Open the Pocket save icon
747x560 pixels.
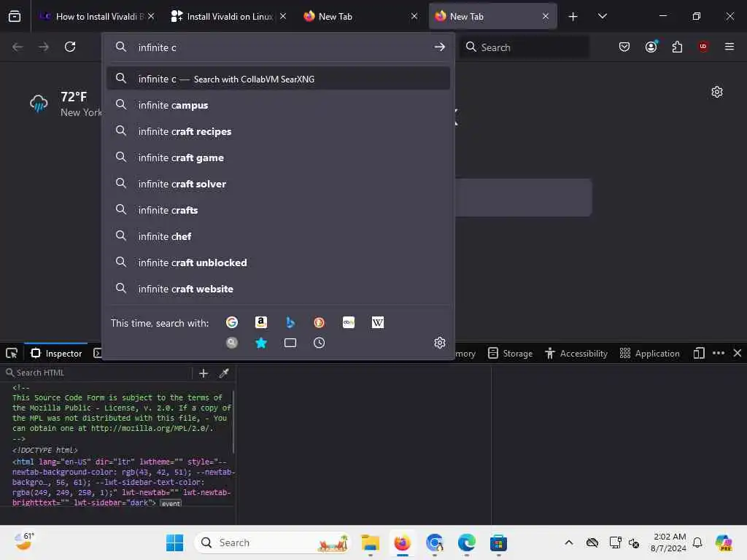click(624, 47)
